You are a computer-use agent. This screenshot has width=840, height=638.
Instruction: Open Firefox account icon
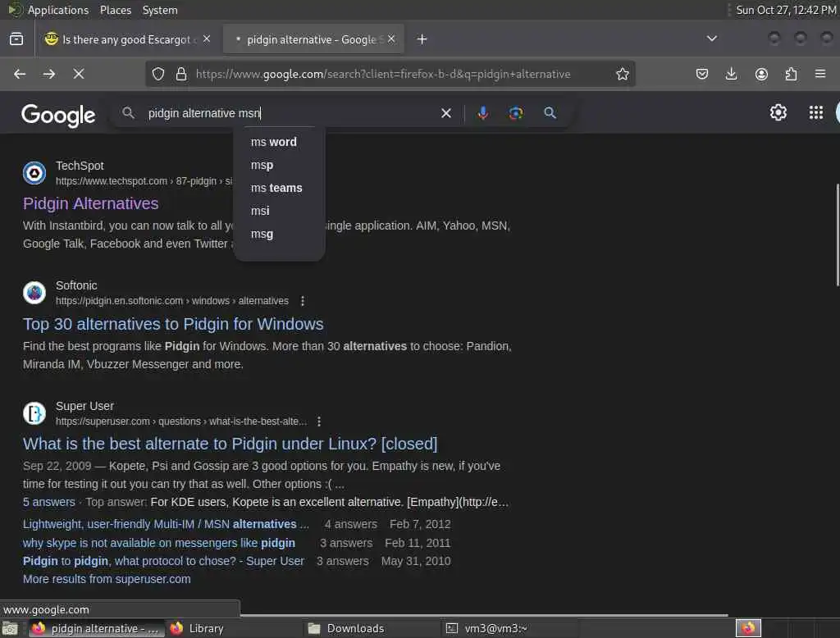(761, 74)
